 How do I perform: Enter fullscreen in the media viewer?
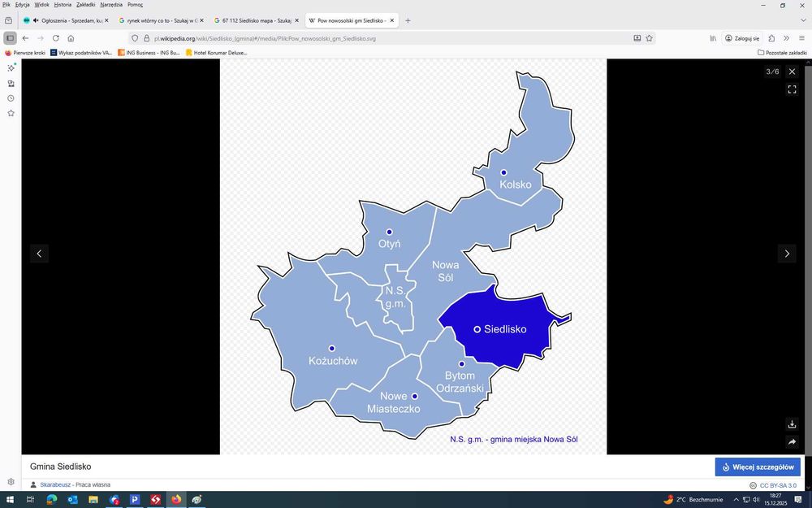792,89
